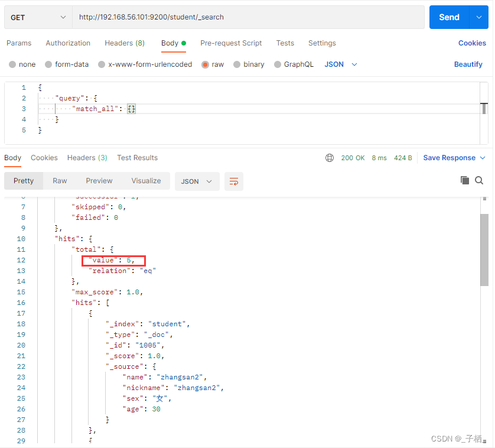Viewport: 495px width, 448px height.
Task: Open the Pre-request Script tab
Action: click(x=231, y=43)
